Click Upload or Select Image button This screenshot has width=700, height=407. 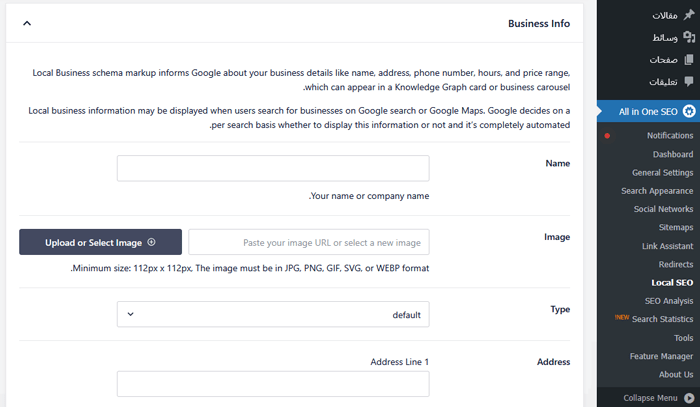(x=100, y=242)
